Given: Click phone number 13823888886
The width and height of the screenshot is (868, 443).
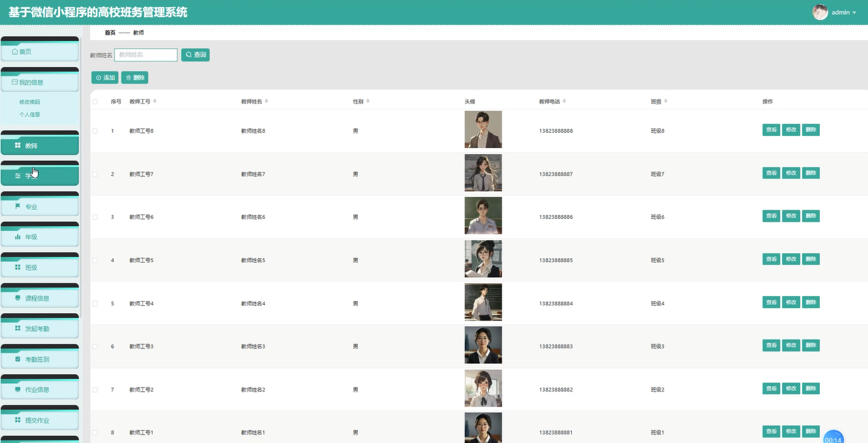Looking at the screenshot, I should pos(556,217).
